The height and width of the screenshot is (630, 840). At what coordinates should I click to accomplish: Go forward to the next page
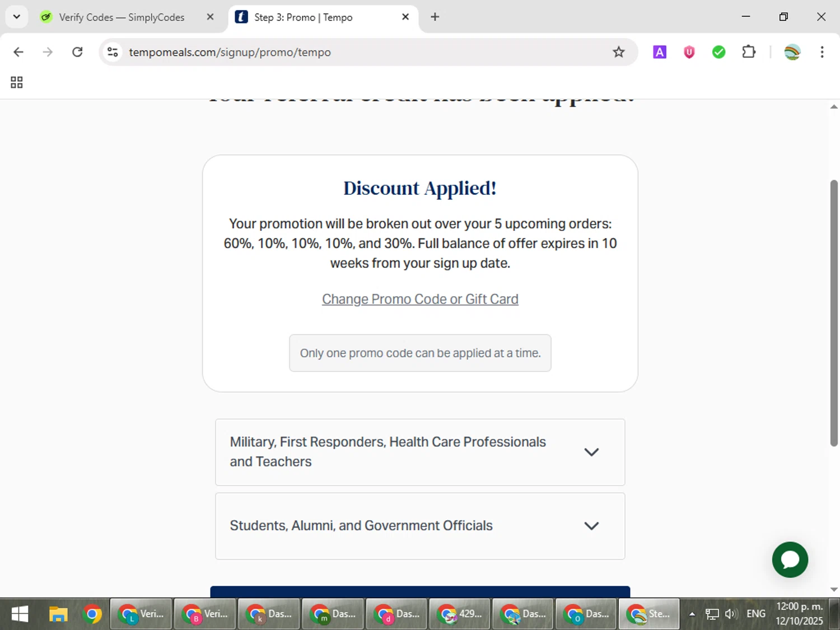[x=48, y=52]
